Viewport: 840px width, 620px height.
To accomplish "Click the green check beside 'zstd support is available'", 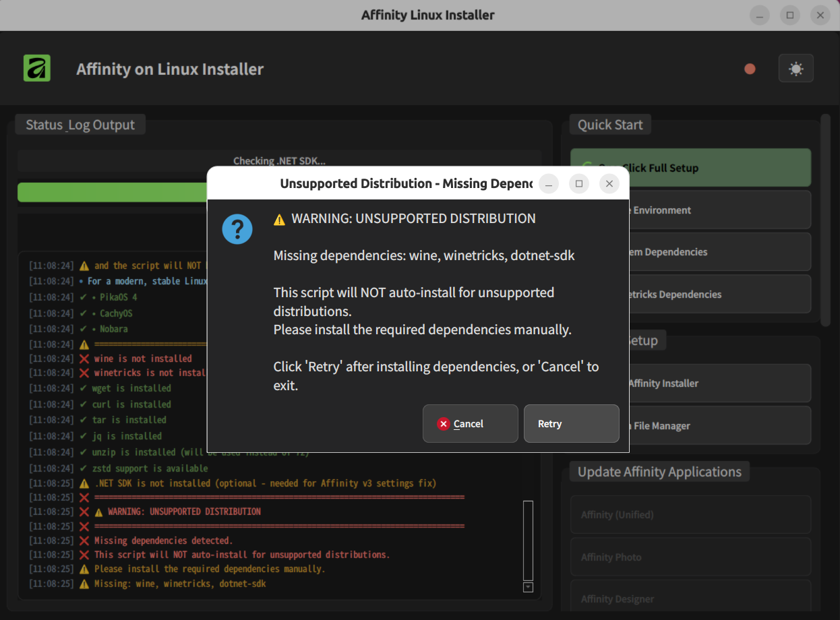I will click(x=84, y=468).
